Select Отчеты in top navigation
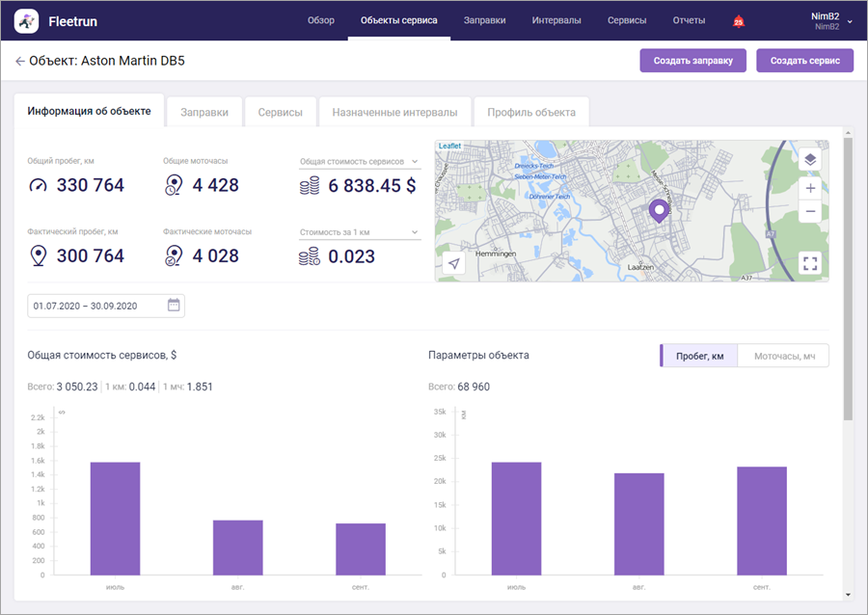868x615 pixels. coord(689,21)
